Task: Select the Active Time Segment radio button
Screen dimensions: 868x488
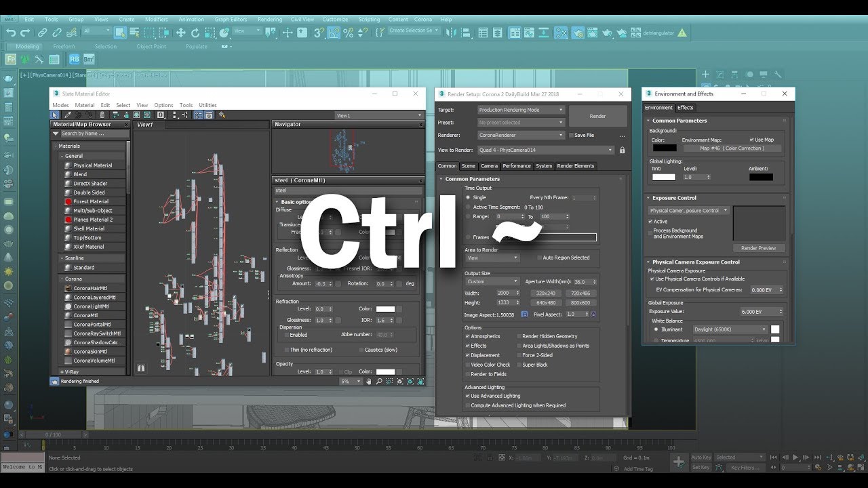Action: pyautogui.click(x=468, y=207)
